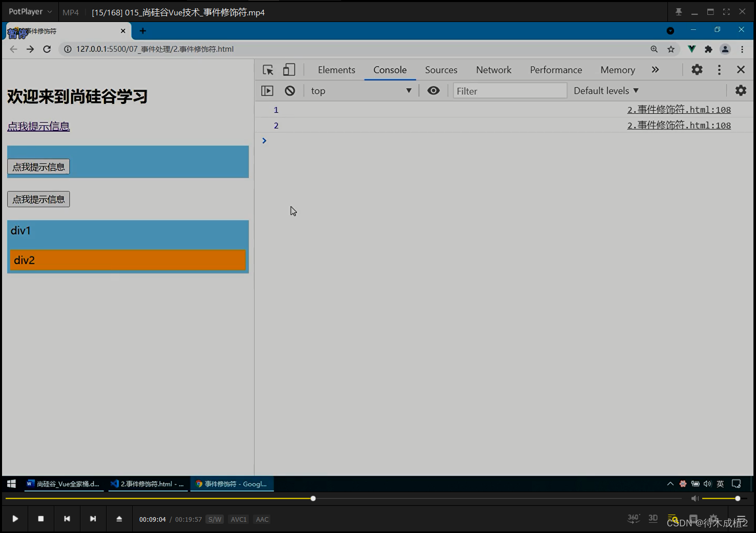
Task: View site information icon in address bar
Action: tap(67, 49)
